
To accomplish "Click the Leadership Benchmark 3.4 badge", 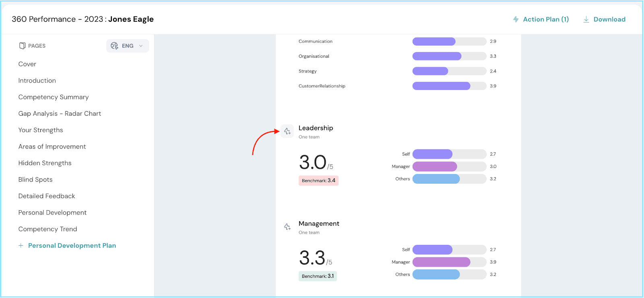I will [318, 181].
